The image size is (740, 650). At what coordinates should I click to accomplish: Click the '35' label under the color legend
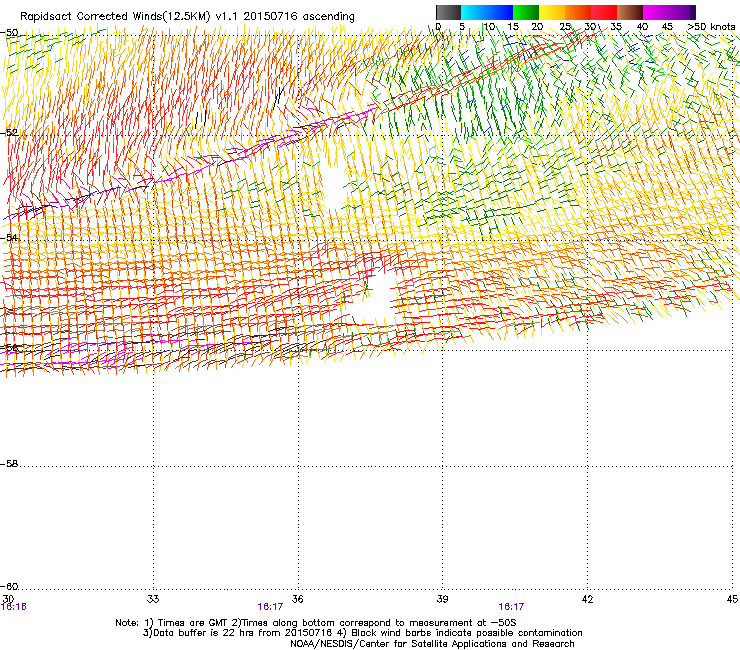tap(616, 27)
